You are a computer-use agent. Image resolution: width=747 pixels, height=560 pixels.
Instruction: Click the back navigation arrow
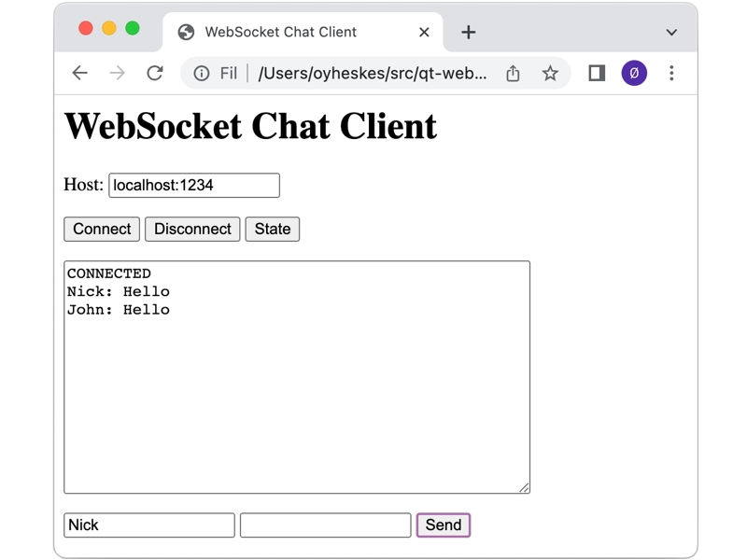click(x=79, y=72)
